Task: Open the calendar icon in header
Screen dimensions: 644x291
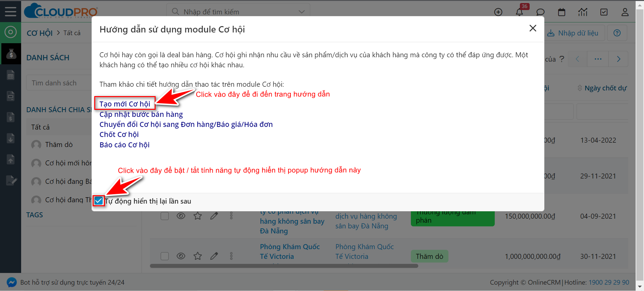Action: click(x=561, y=12)
